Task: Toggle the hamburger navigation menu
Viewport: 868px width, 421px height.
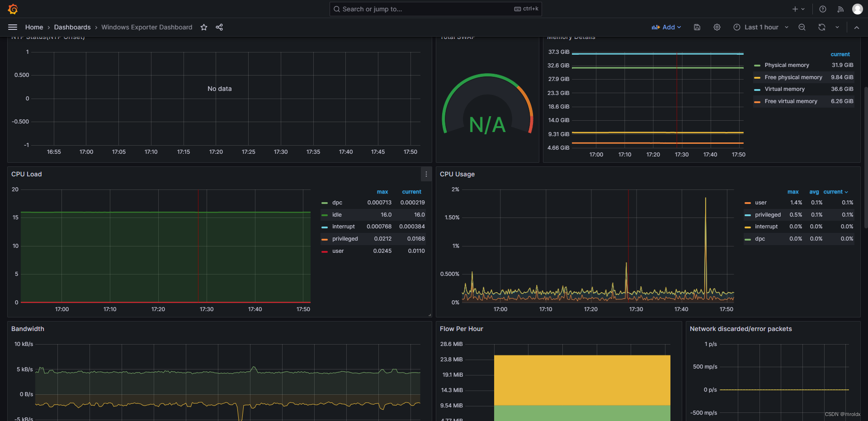Action: pos(13,27)
